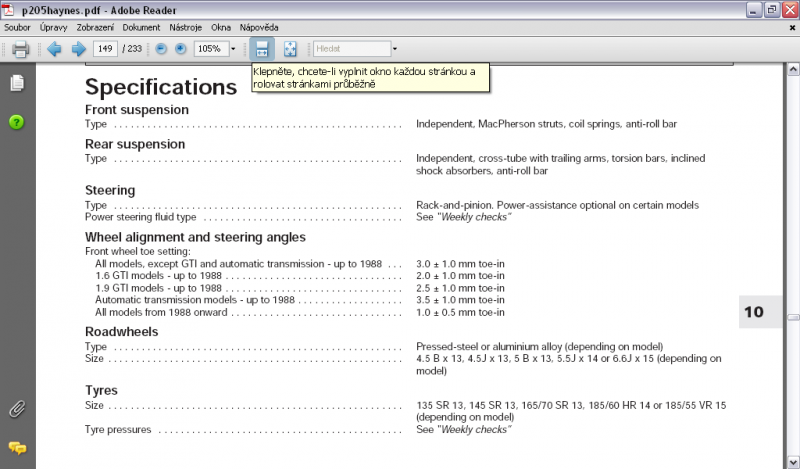Click the Nápověda menu
800x469 pixels.
pyautogui.click(x=259, y=27)
